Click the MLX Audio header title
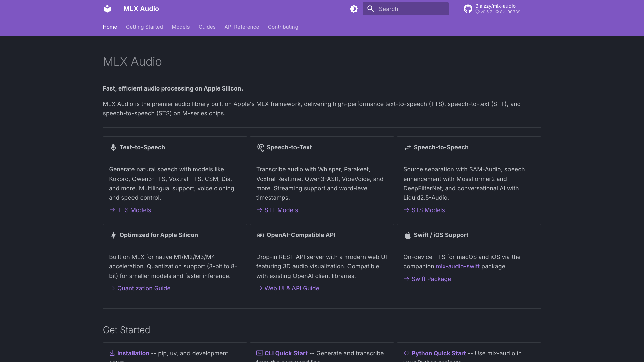Image resolution: width=644 pixels, height=362 pixels. pyautogui.click(x=141, y=9)
